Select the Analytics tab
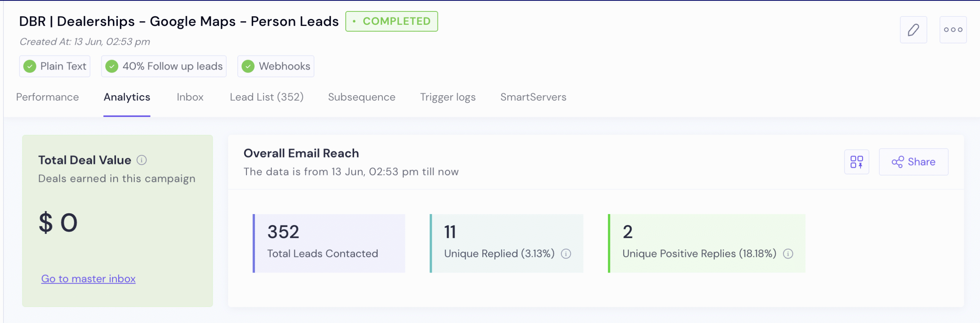Viewport: 980px width, 323px height. [127, 97]
